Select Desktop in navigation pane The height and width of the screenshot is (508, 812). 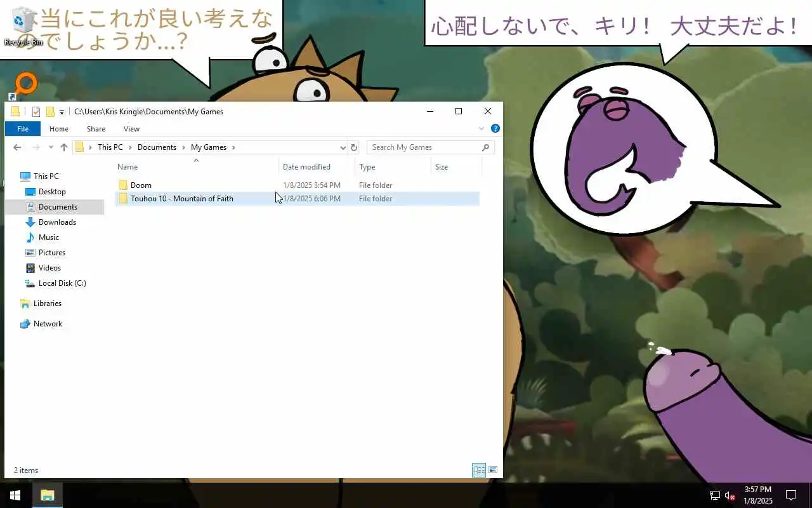[52, 192]
